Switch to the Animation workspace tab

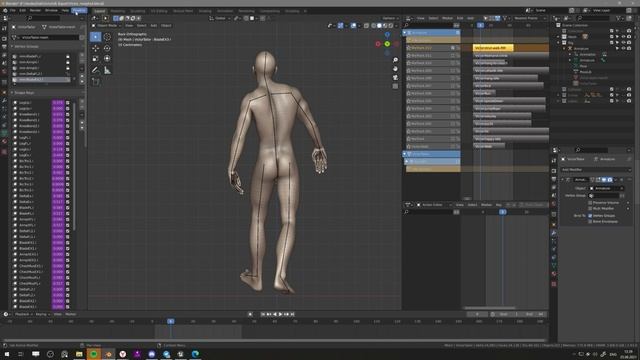point(225,11)
